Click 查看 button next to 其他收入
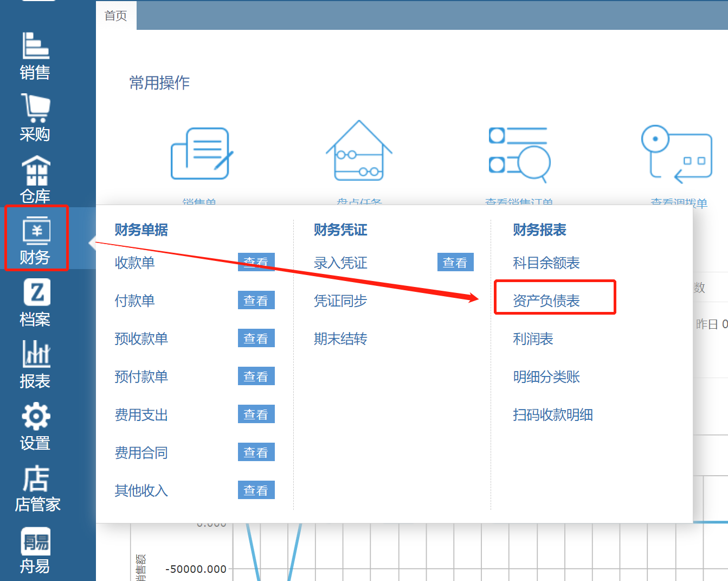Screen dimensions: 728x581 (x=256, y=490)
